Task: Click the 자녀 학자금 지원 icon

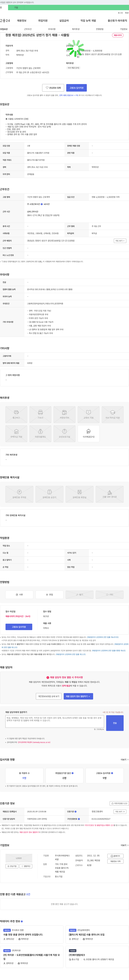Action: (113, 415)
